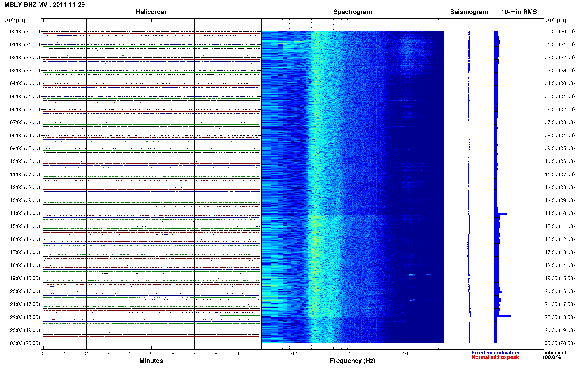This screenshot has width=588, height=368.
Task: Click the "5" tick on the Minutes axis
Action: [x=151, y=354]
